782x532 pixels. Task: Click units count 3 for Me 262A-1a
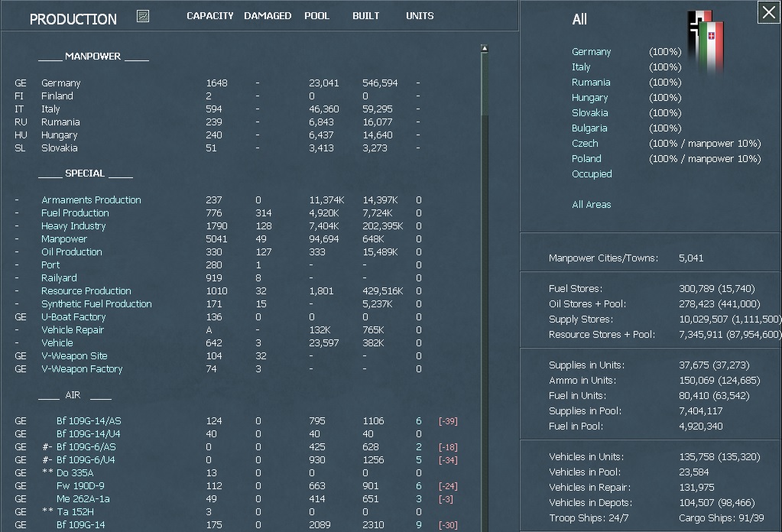click(418, 498)
